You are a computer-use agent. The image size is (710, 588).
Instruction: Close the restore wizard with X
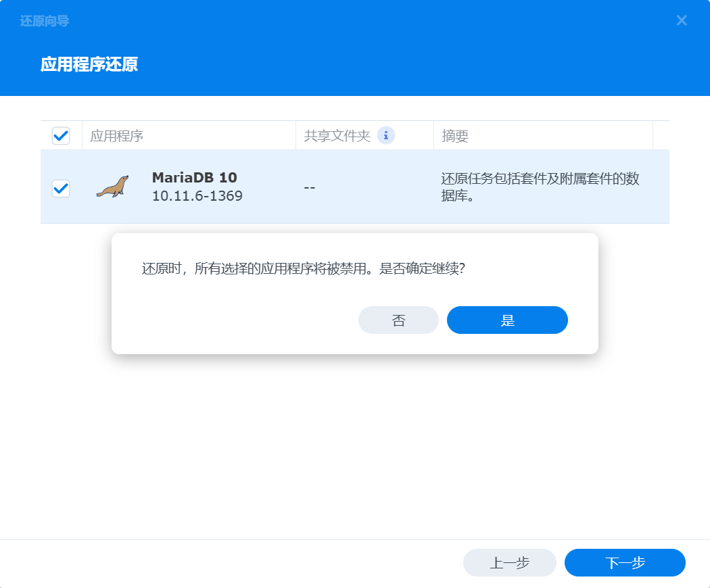682,20
